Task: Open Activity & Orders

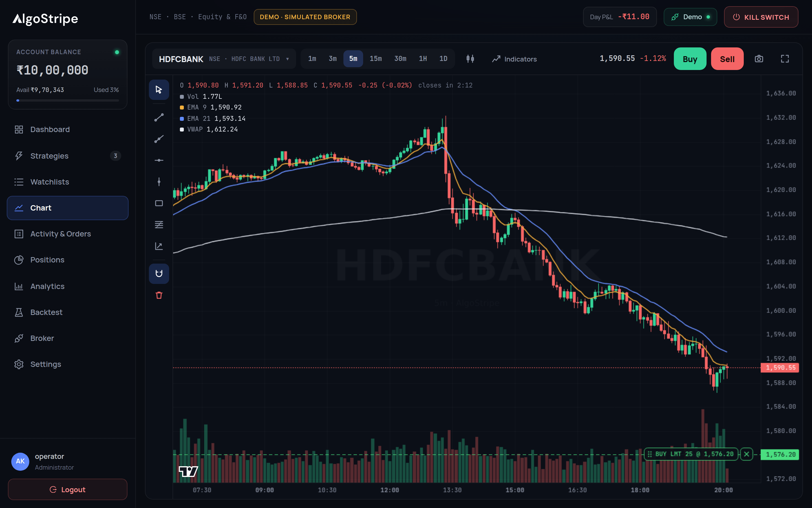Action: tap(67, 234)
